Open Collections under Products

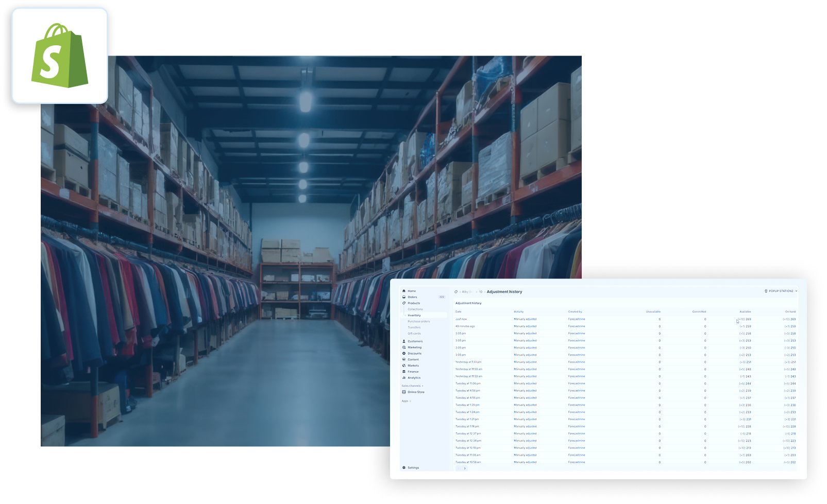point(415,309)
